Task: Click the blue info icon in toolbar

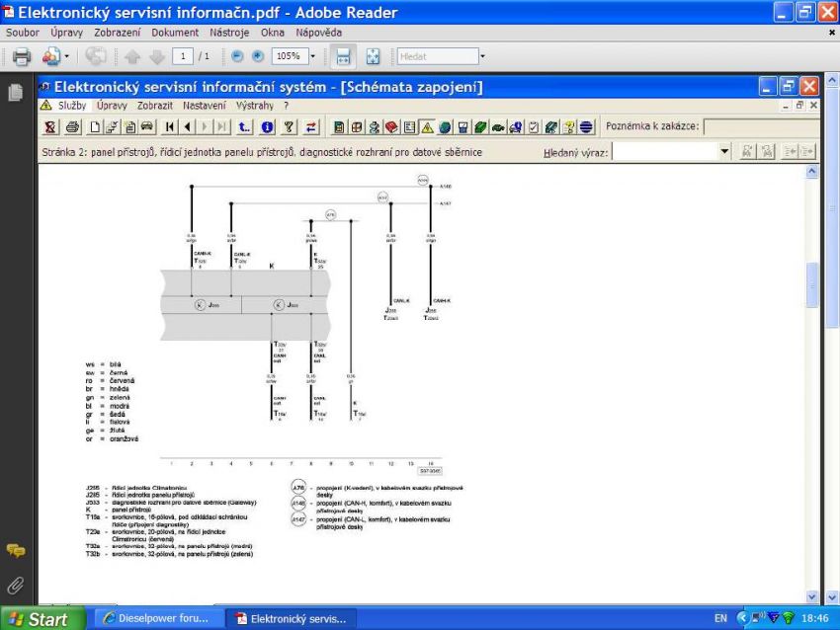Action: [267, 127]
